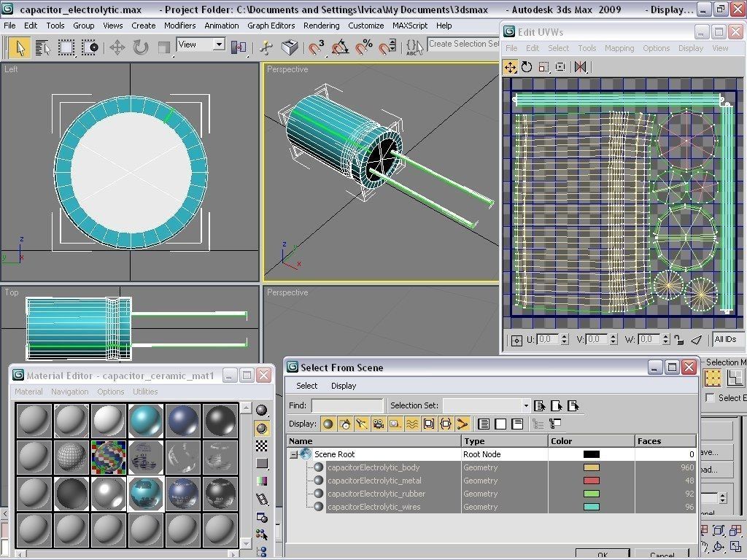Select the Rotate tool in Edit UVWs
Image resolution: width=747 pixels, height=560 pixels.
[527, 67]
